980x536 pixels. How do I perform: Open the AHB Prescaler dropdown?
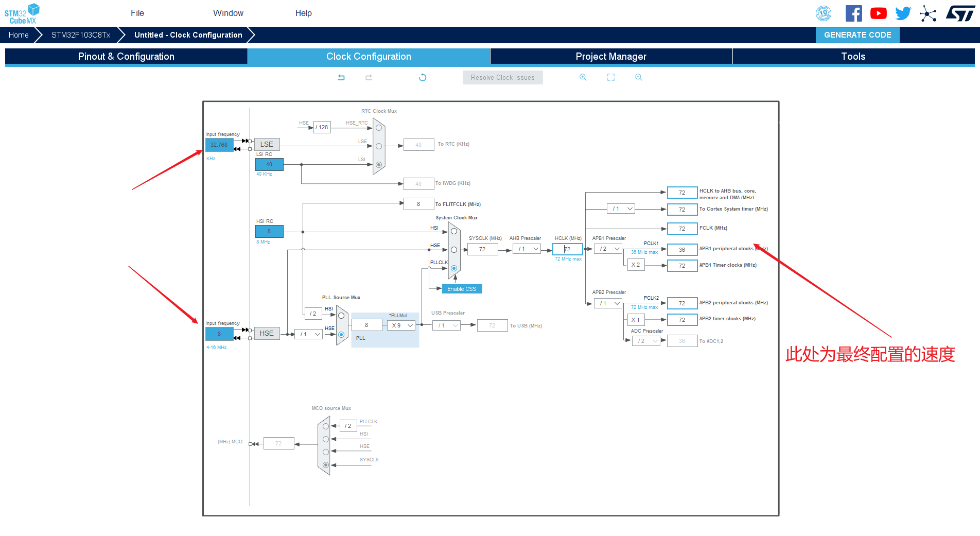527,249
